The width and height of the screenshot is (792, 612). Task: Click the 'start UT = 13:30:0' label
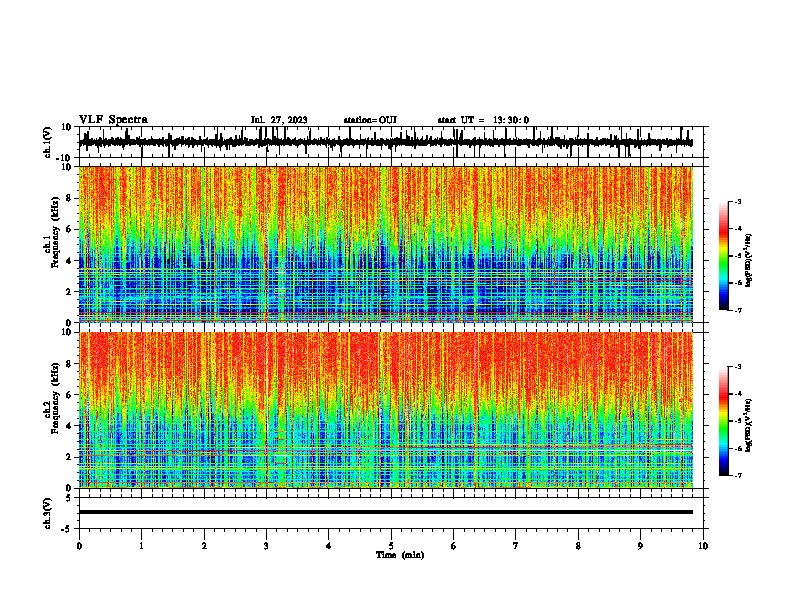483,120
